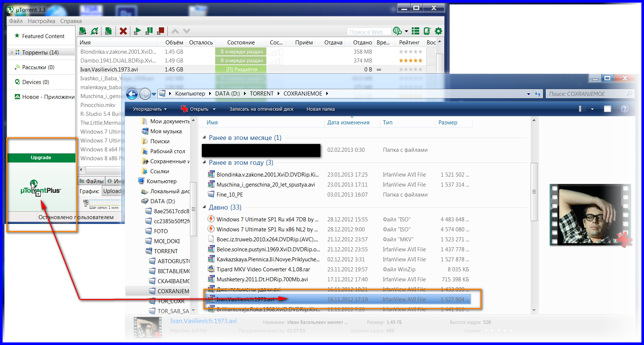Open the Настройка menu in uTorrent

(x=41, y=21)
